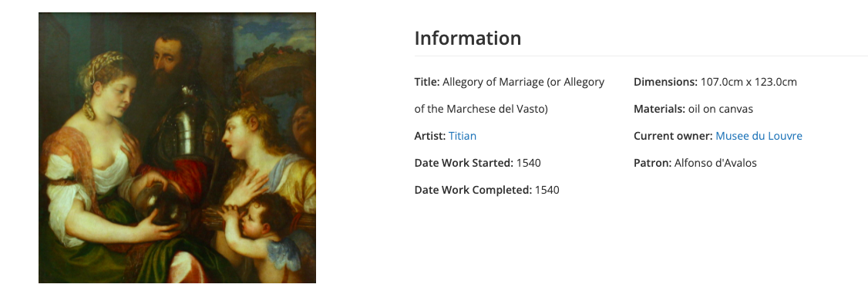Click the Date Work Started value 1540

coord(529,163)
